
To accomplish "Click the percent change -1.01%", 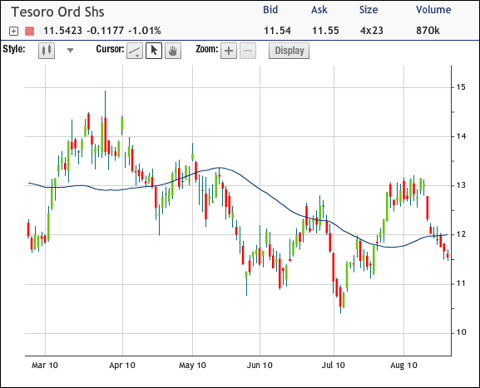I will click(x=145, y=31).
